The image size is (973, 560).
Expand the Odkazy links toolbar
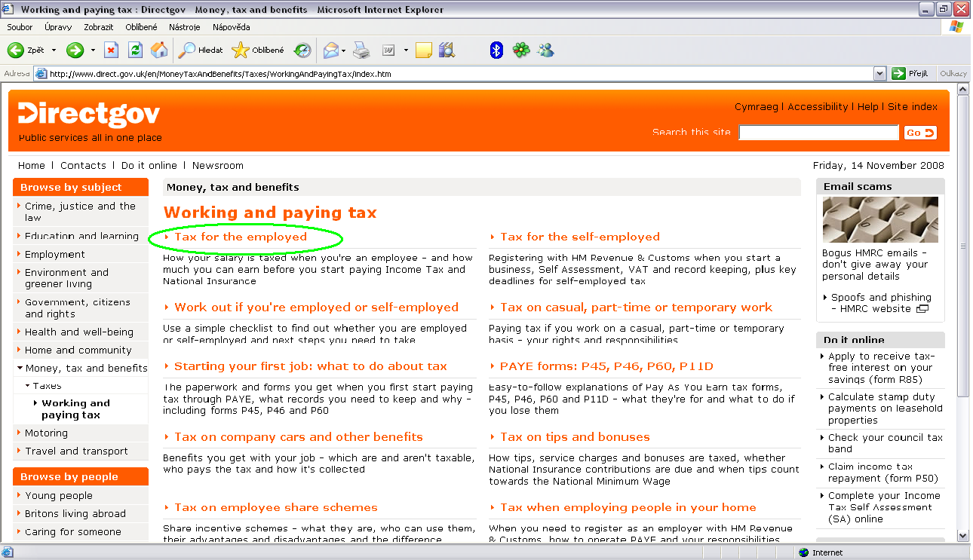pos(953,74)
